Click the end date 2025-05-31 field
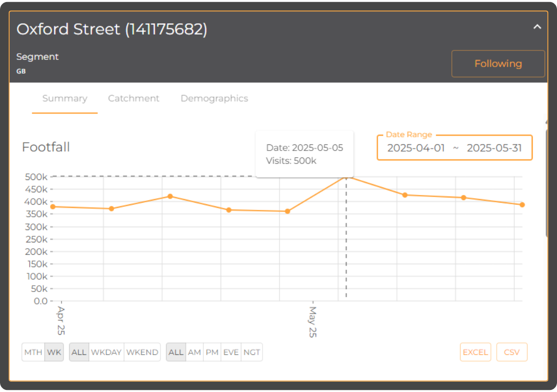The height and width of the screenshot is (392, 557). (494, 148)
